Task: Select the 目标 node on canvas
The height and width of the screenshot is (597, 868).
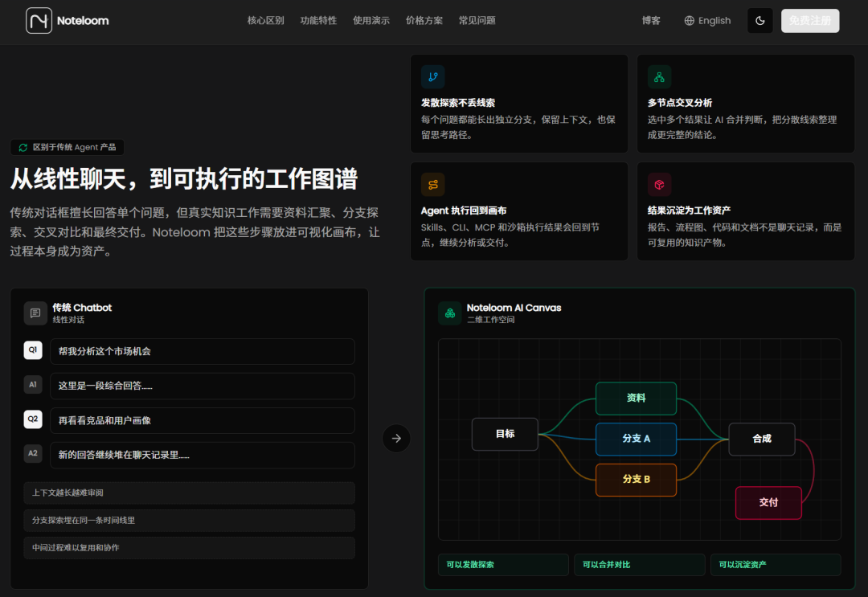Action: (x=505, y=434)
